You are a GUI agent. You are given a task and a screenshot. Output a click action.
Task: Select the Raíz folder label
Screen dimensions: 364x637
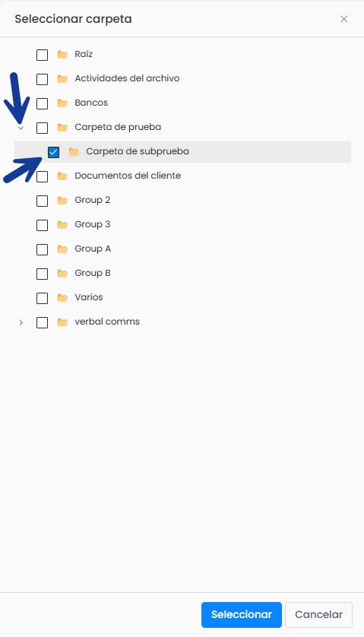pos(84,54)
